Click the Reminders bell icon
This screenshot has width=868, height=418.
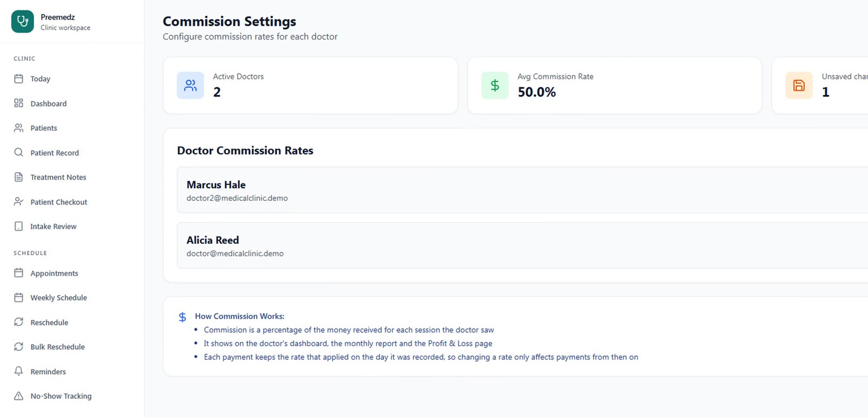click(x=18, y=371)
